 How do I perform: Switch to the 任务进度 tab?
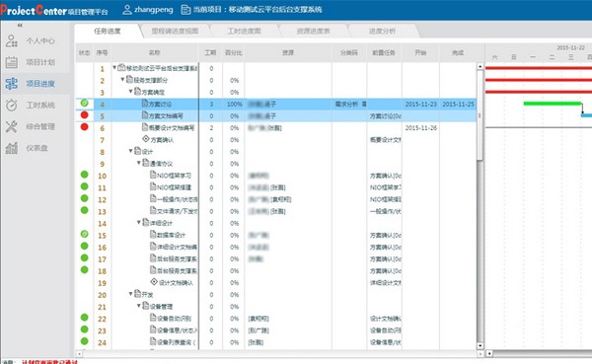tap(108, 31)
